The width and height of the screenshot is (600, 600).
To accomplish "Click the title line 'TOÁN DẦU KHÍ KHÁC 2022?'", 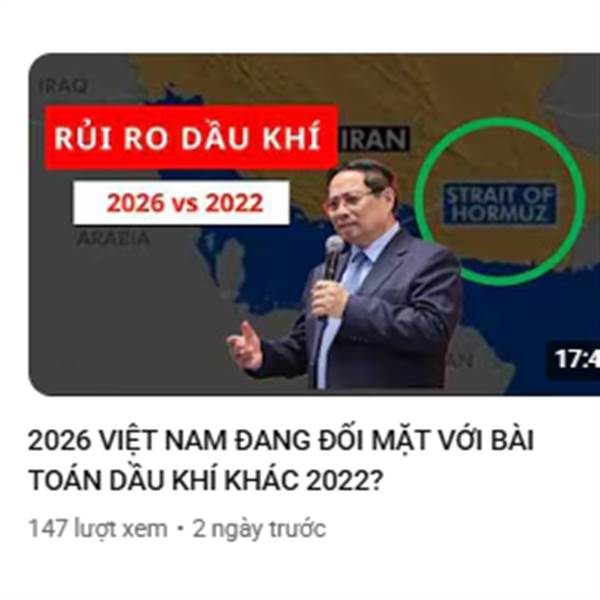I will point(205,481).
